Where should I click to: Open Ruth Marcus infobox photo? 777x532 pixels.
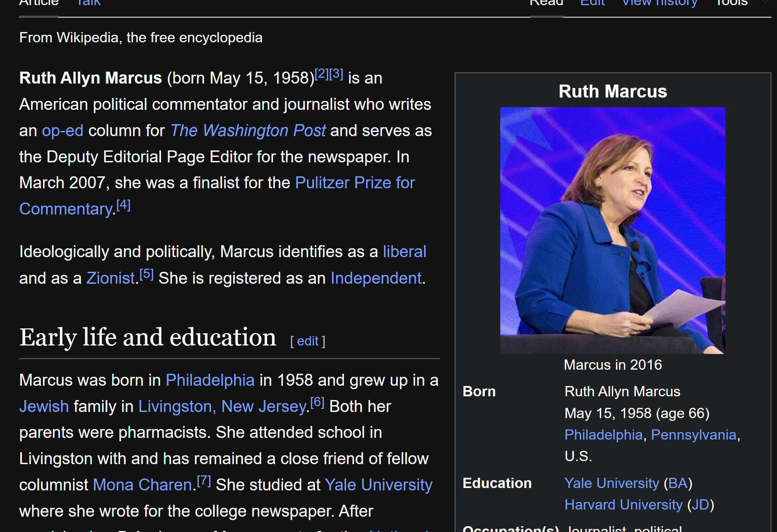(x=613, y=230)
